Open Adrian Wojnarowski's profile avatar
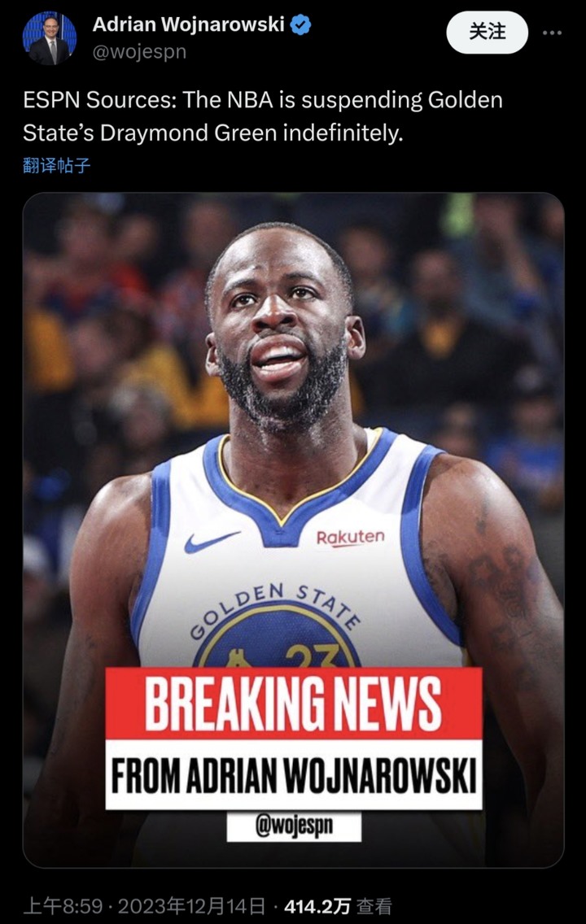 point(50,38)
